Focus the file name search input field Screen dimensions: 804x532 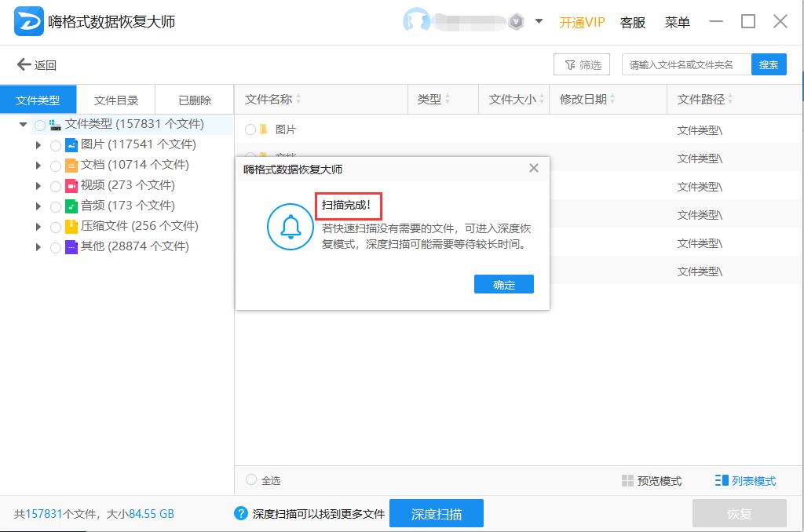686,64
